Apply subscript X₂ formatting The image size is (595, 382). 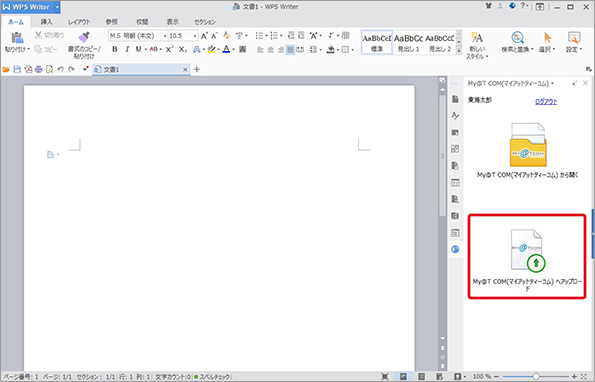pos(183,49)
